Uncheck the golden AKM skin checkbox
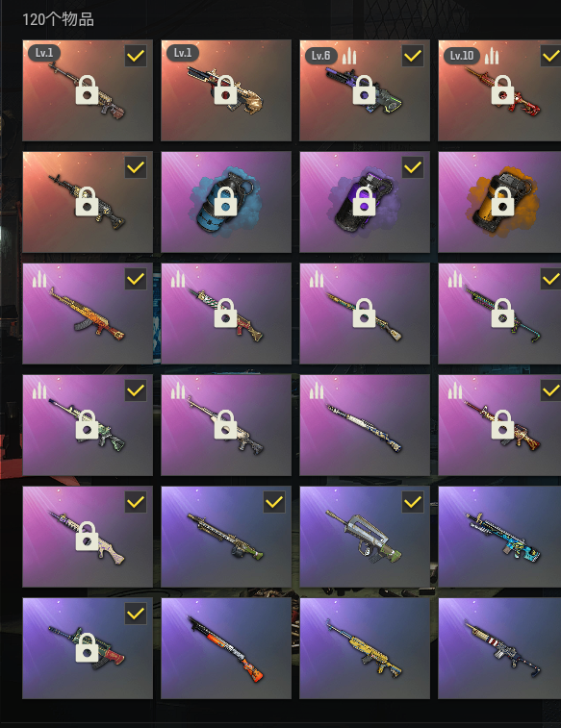Screen dimensions: 561x728 click(136, 279)
